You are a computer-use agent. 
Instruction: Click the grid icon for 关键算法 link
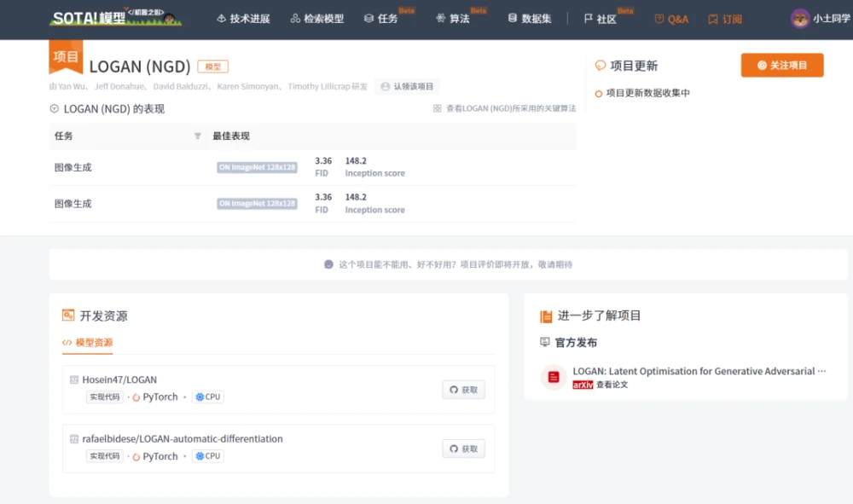438,108
